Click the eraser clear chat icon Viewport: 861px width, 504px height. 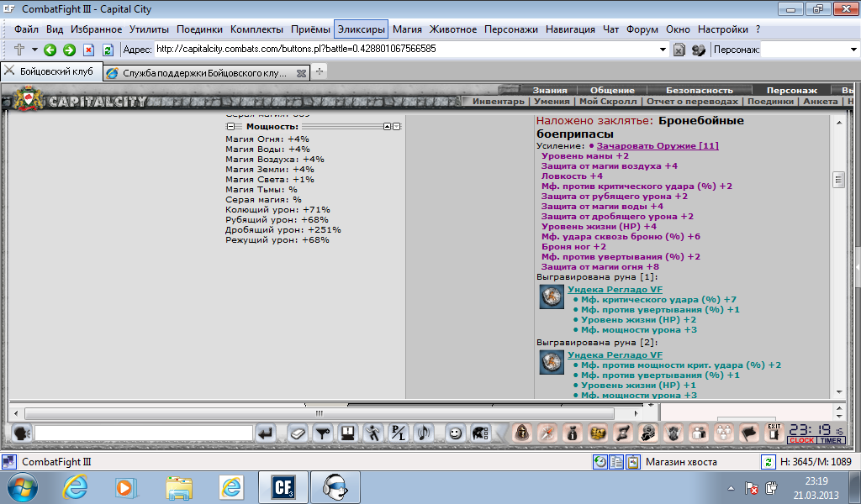pyautogui.click(x=297, y=433)
